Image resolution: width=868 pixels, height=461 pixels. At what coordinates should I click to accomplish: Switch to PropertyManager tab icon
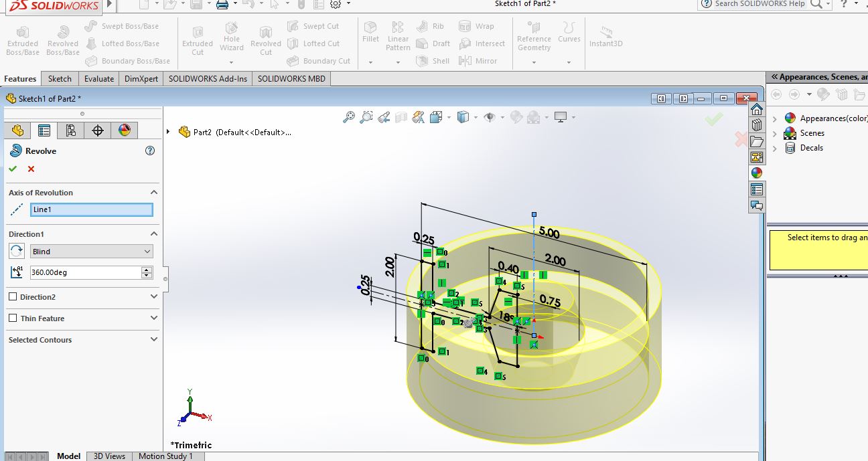coord(44,130)
